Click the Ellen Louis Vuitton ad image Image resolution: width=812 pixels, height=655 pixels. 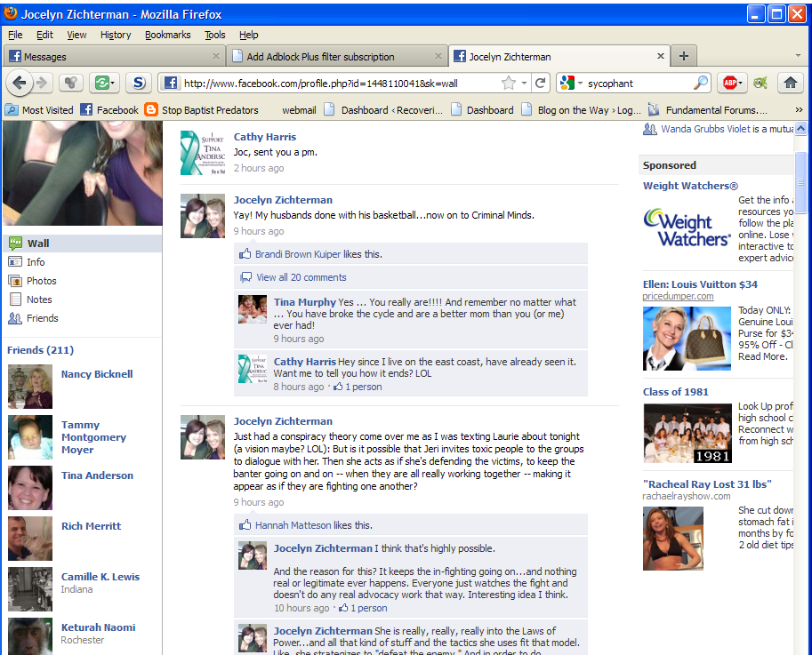point(687,339)
